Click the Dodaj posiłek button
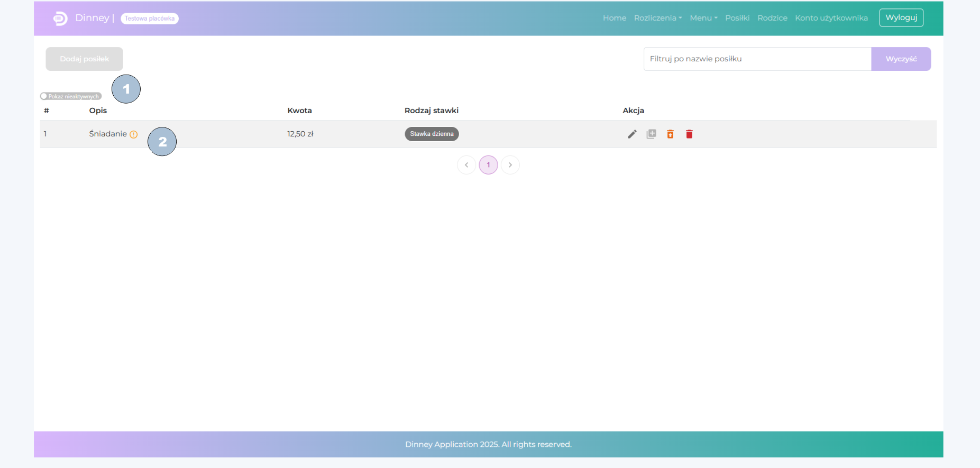The width and height of the screenshot is (980, 468). tap(85, 59)
